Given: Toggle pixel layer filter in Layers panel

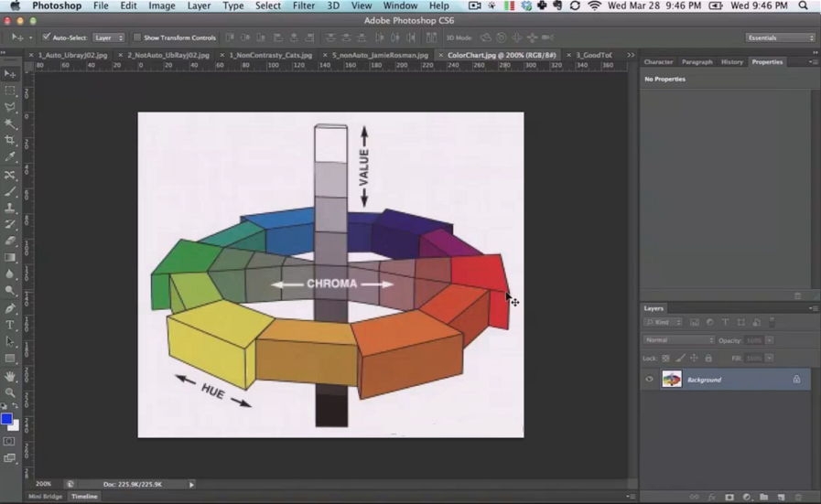Looking at the screenshot, I should (695, 322).
